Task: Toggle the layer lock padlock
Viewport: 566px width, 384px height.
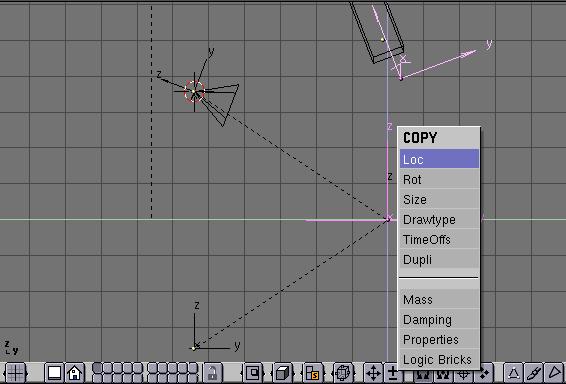Action: click(212, 373)
